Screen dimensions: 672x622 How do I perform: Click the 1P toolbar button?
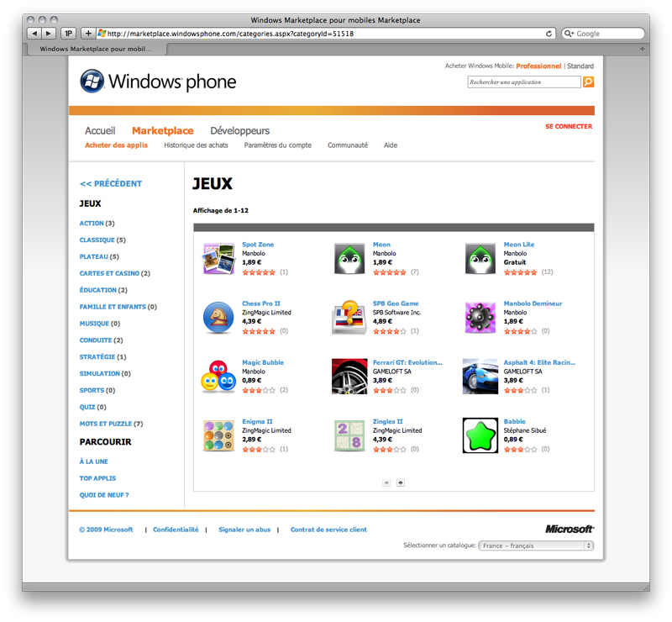(68, 33)
